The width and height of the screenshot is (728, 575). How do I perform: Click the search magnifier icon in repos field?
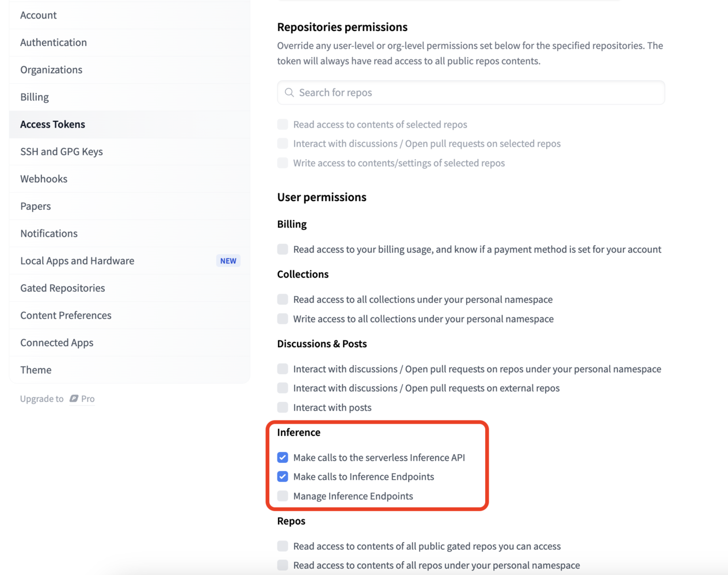[x=289, y=93]
